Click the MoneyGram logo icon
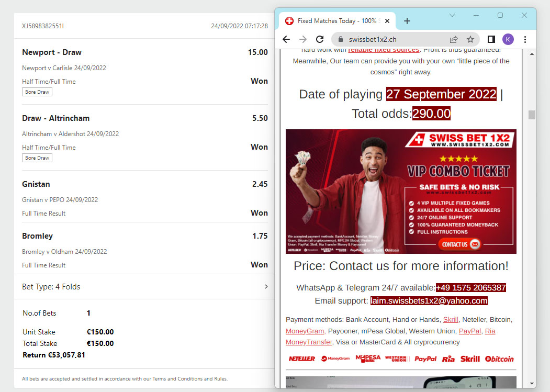 [x=335, y=359]
